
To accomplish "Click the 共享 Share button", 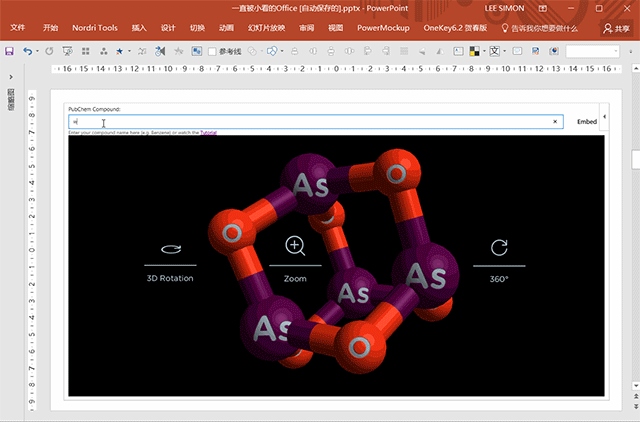I will 616,28.
